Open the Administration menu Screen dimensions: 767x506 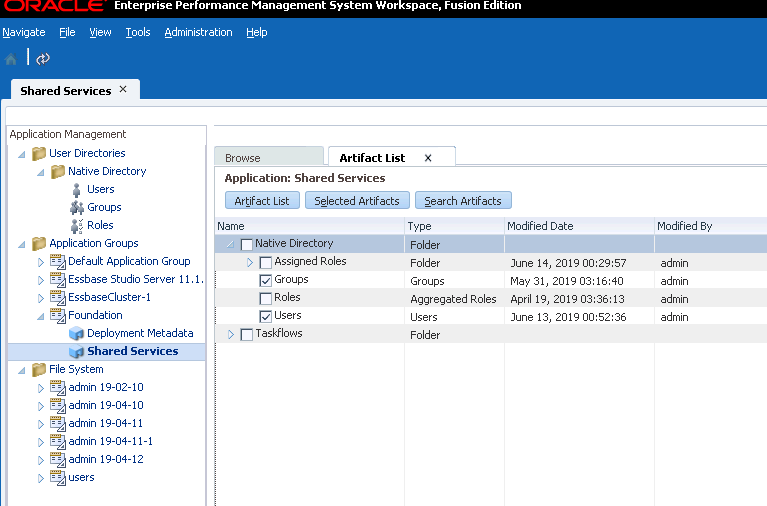[198, 32]
